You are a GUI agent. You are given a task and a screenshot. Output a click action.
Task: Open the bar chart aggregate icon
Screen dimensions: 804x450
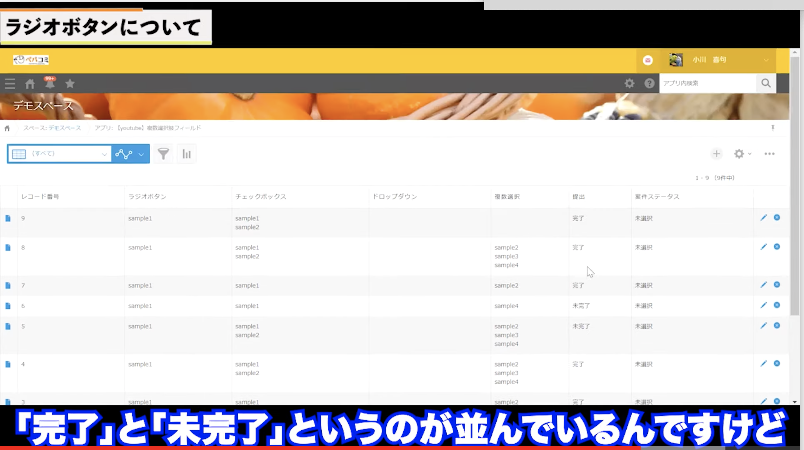pyautogui.click(x=185, y=154)
